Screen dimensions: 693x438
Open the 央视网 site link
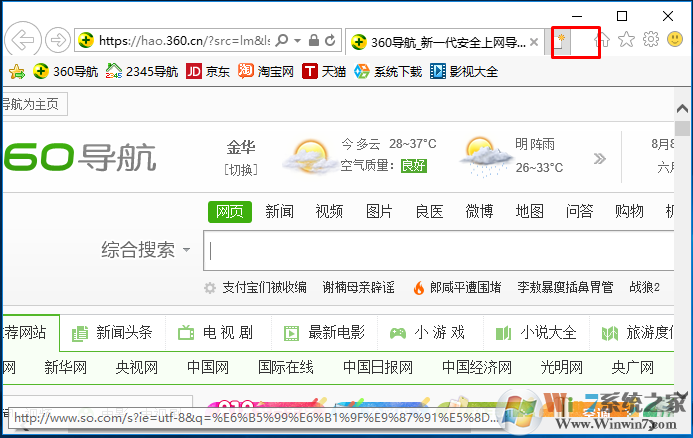(x=137, y=367)
